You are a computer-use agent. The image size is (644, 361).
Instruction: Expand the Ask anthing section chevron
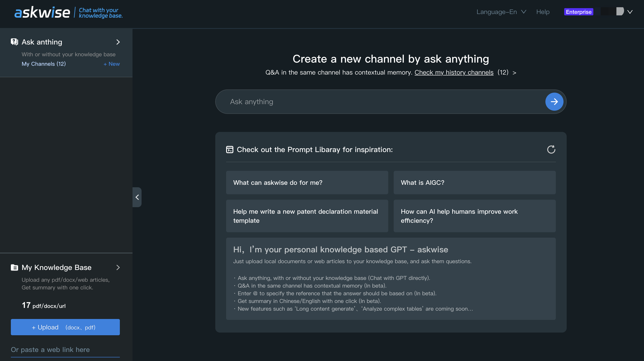pos(118,42)
